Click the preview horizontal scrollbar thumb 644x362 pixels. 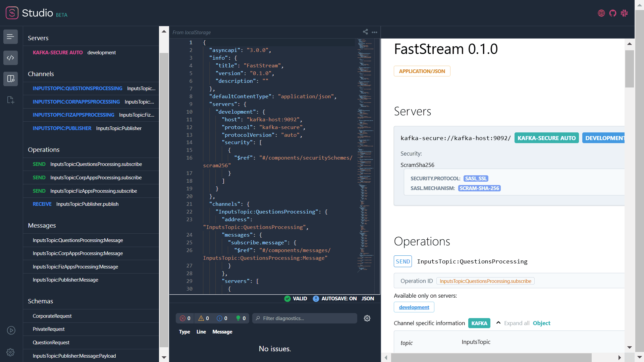pyautogui.click(x=491, y=358)
